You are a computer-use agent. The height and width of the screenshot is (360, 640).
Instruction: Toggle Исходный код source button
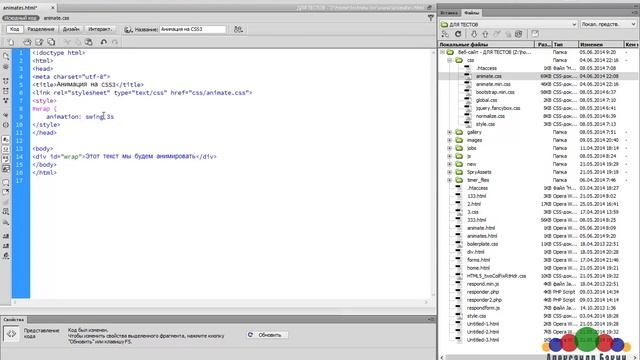click(21, 18)
